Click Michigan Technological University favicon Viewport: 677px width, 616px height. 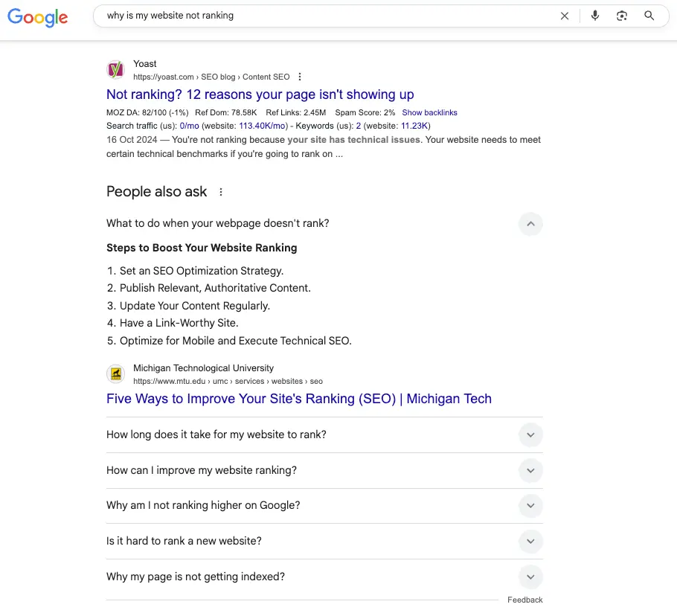116,374
